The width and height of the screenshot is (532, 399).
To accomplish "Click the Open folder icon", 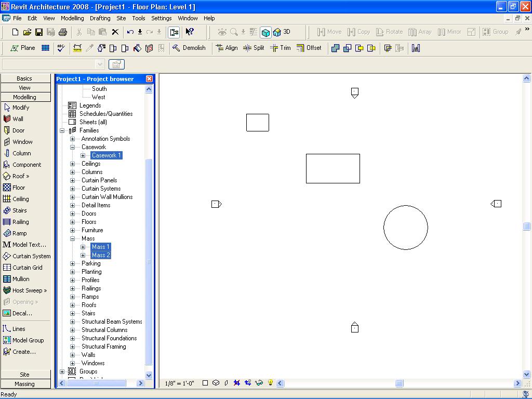I will point(27,32).
